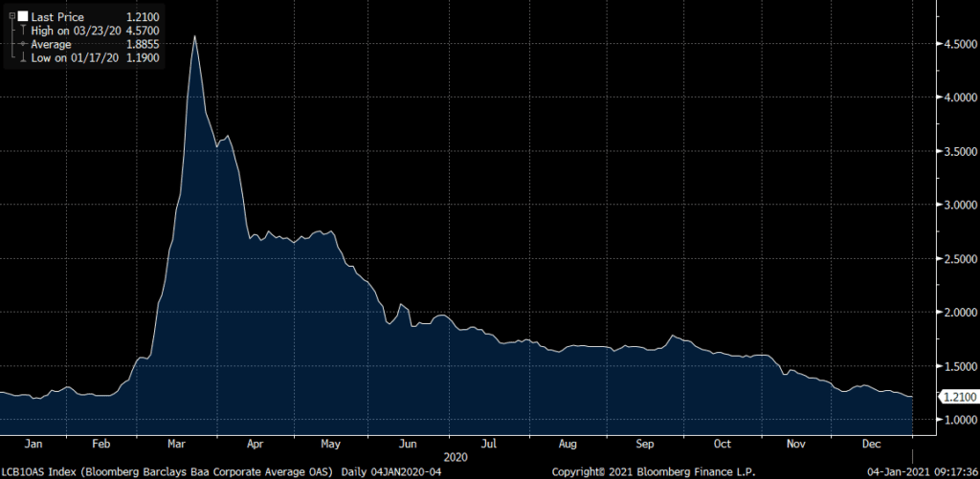Click the Low marker icon in legend
Image resolution: width=980 pixels, height=479 pixels.
point(23,58)
